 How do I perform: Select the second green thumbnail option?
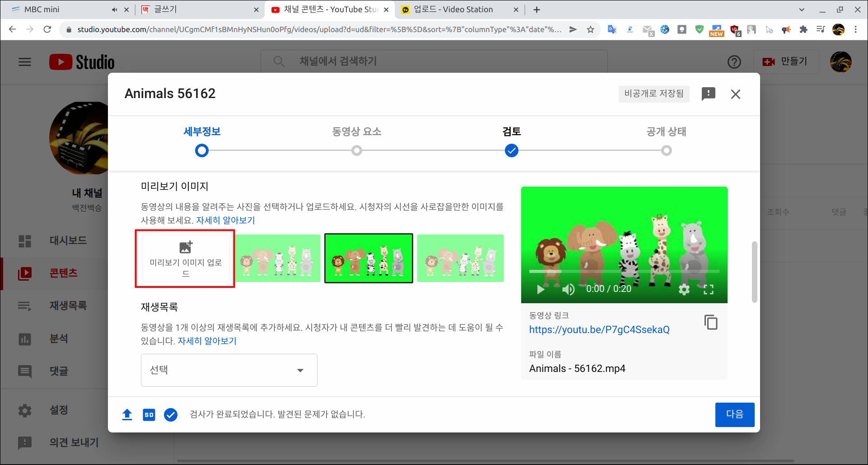point(369,258)
